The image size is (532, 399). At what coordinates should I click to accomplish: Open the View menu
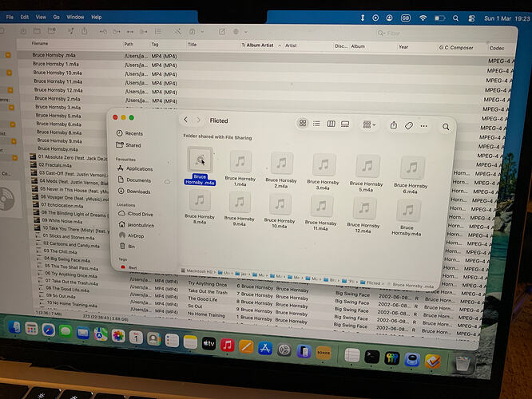41,17
